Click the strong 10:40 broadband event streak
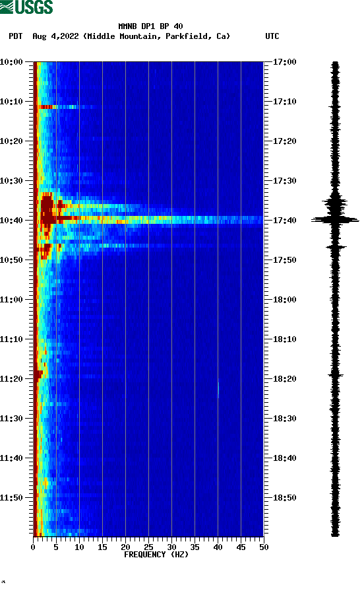 click(150, 219)
